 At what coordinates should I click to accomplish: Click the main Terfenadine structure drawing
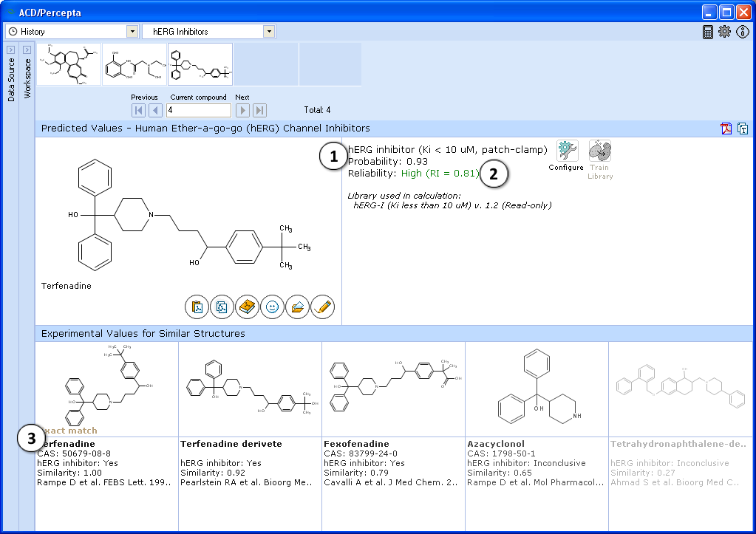(189, 215)
